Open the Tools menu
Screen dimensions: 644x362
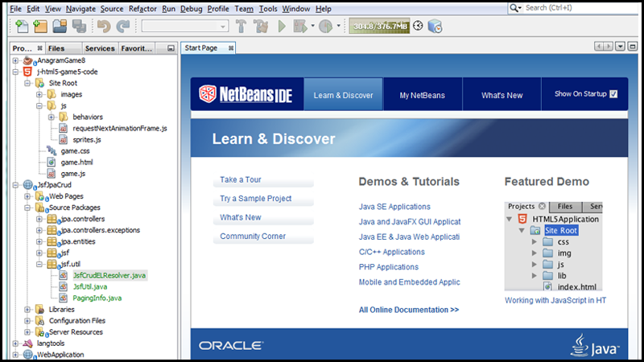click(268, 9)
